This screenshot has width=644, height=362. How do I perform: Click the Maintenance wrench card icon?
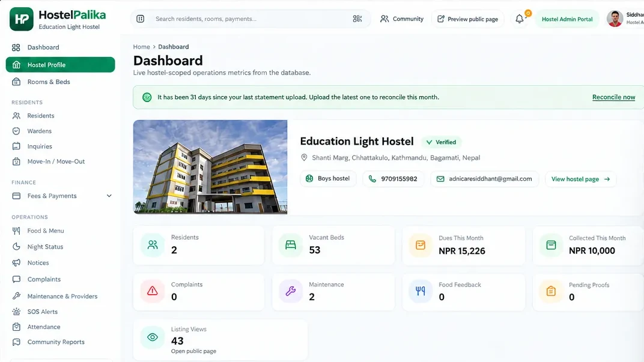pos(290,291)
